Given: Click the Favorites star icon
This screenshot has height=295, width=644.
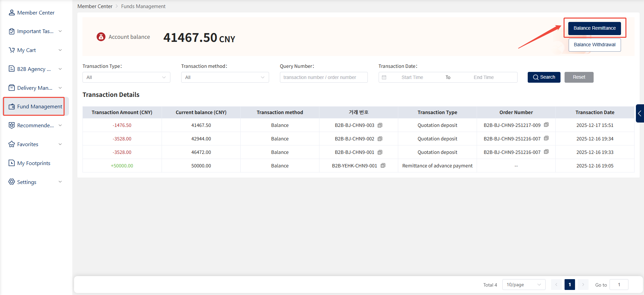Looking at the screenshot, I should (11, 144).
